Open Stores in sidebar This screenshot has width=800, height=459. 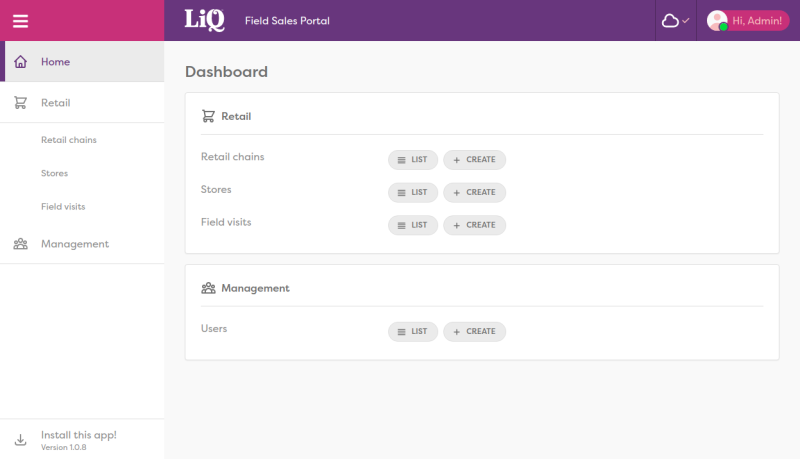(54, 173)
